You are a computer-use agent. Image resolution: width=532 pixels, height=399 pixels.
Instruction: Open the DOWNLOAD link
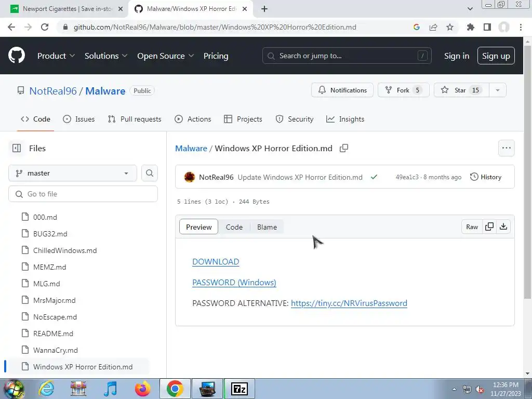pyautogui.click(x=216, y=262)
